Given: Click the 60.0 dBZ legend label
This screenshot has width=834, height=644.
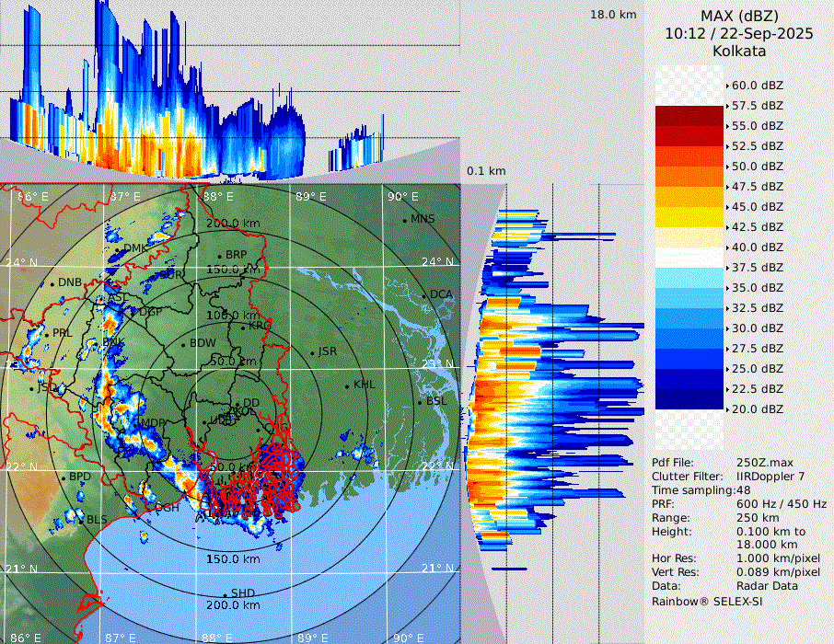Looking at the screenshot, I should coord(757,85).
